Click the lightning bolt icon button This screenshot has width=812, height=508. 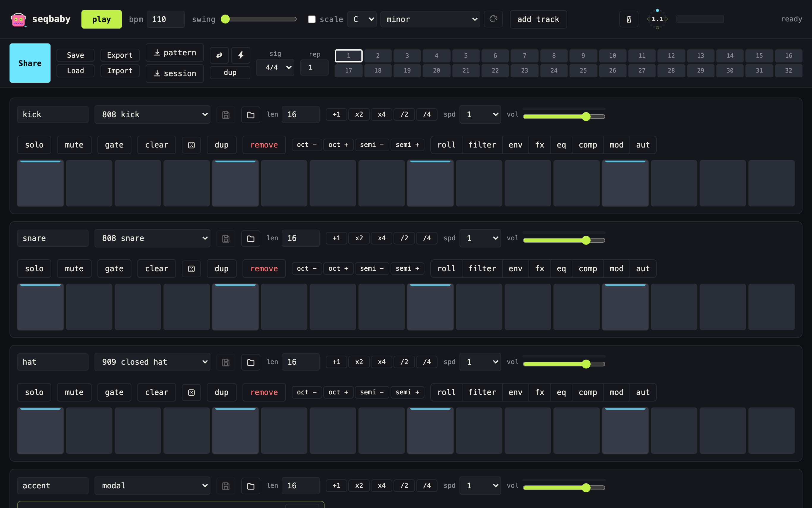241,55
